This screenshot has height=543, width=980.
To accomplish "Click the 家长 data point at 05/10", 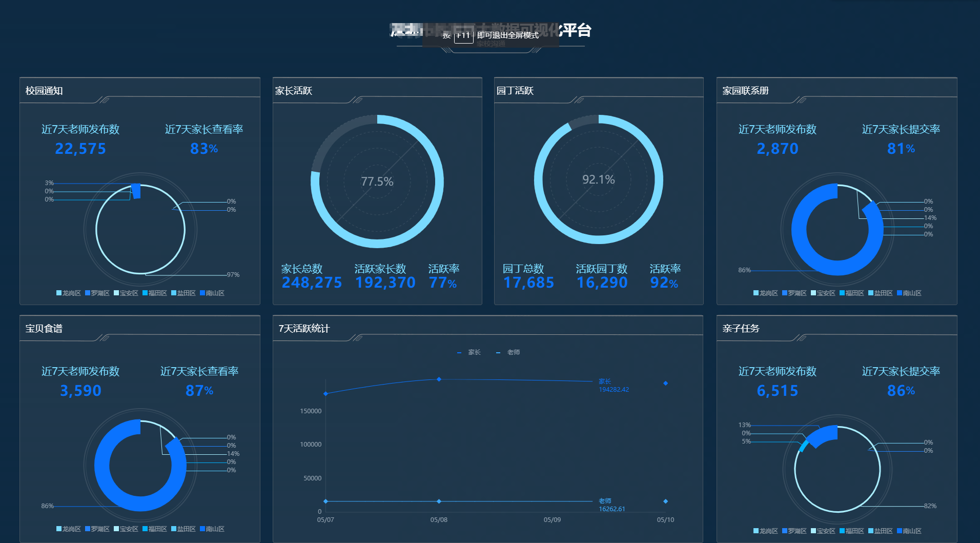I will (x=665, y=384).
